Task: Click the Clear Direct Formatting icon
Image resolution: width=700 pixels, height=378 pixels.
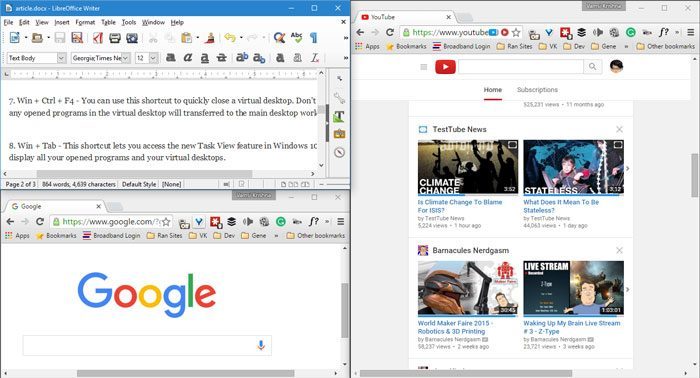Action: tap(315, 58)
